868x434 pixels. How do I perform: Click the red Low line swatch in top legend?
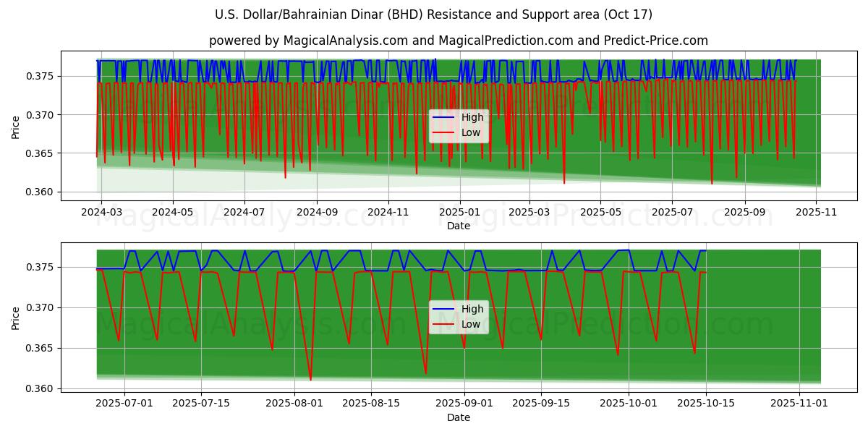click(x=443, y=132)
